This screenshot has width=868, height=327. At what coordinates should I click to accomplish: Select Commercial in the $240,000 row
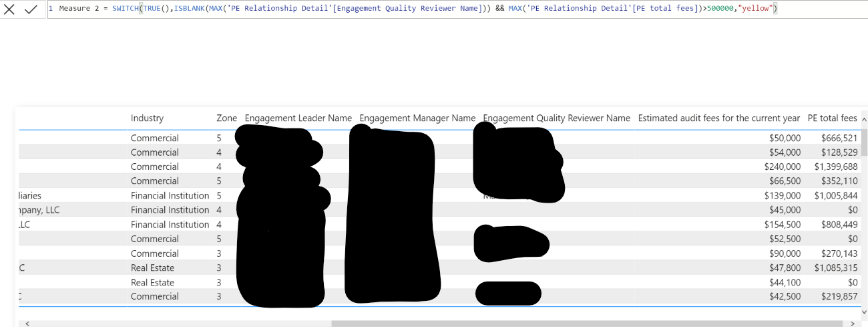pyautogui.click(x=155, y=167)
